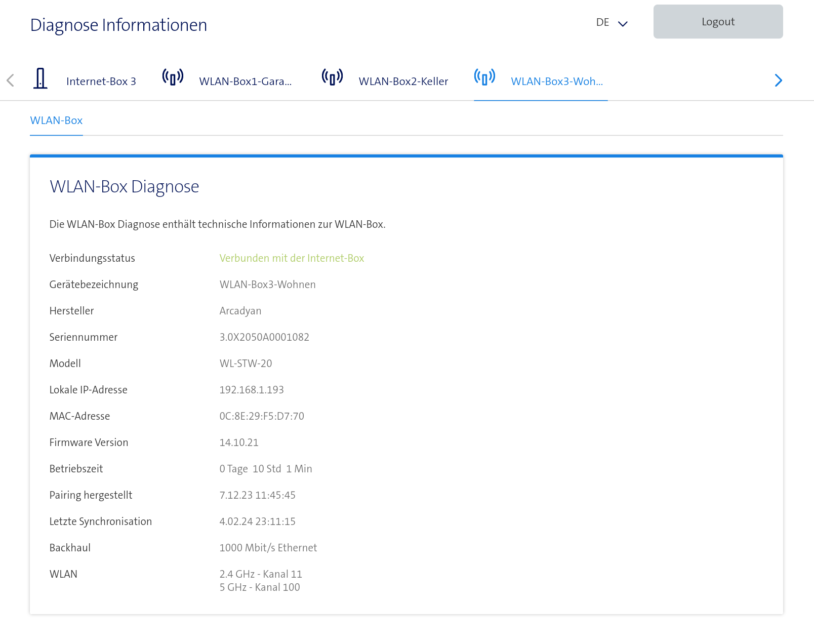Select the WLAN-Box3-Woh... device tab

pyautogui.click(x=556, y=82)
